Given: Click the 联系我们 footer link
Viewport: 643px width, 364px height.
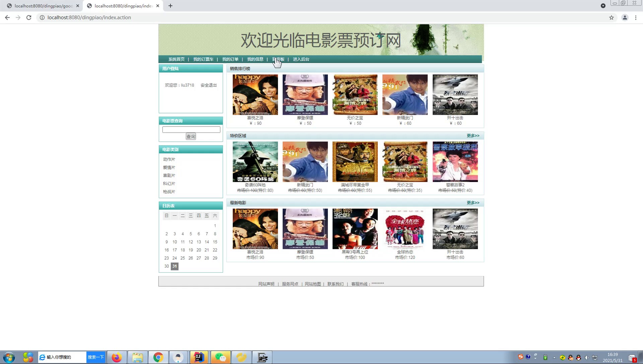Looking at the screenshot, I should 336,284.
